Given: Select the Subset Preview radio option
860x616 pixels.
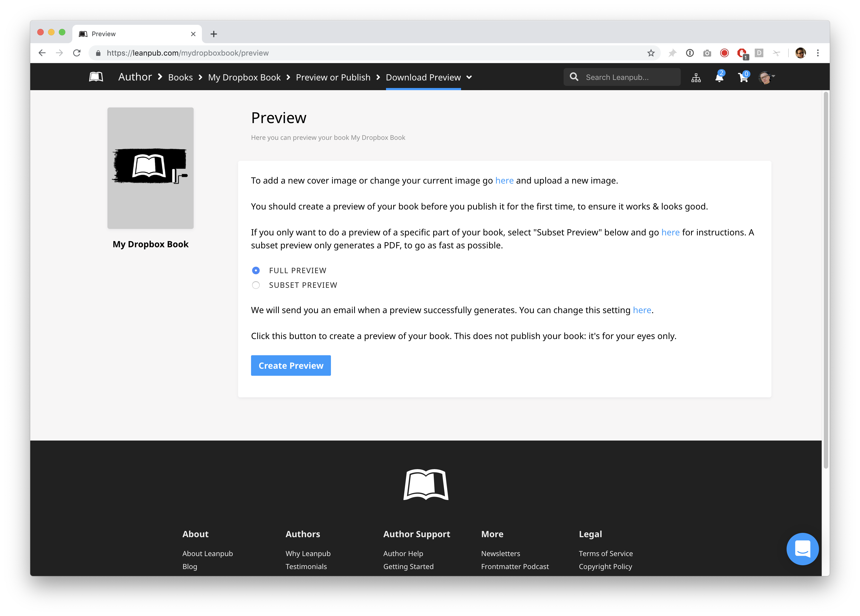Looking at the screenshot, I should 256,285.
